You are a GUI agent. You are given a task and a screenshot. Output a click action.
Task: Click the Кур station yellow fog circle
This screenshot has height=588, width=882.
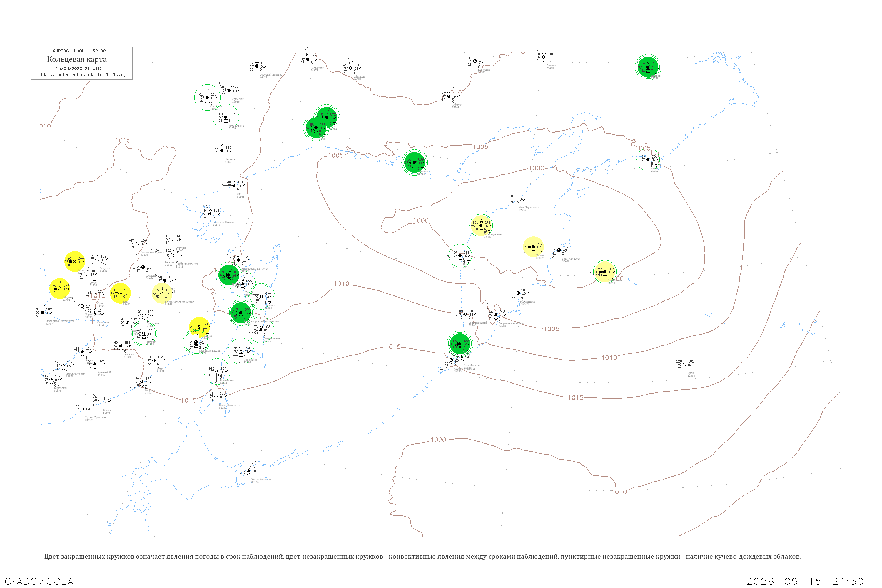click(120, 293)
